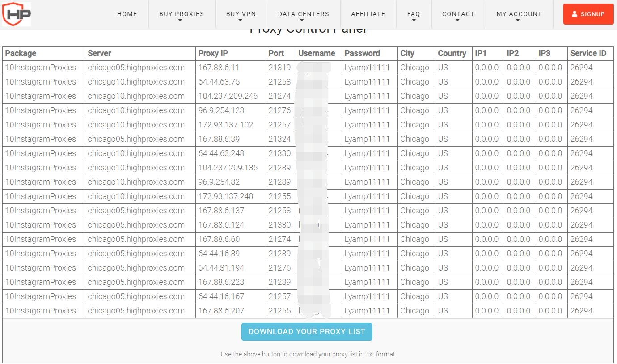
Task: Open the BUY PROXIES menu
Action: pos(182,14)
